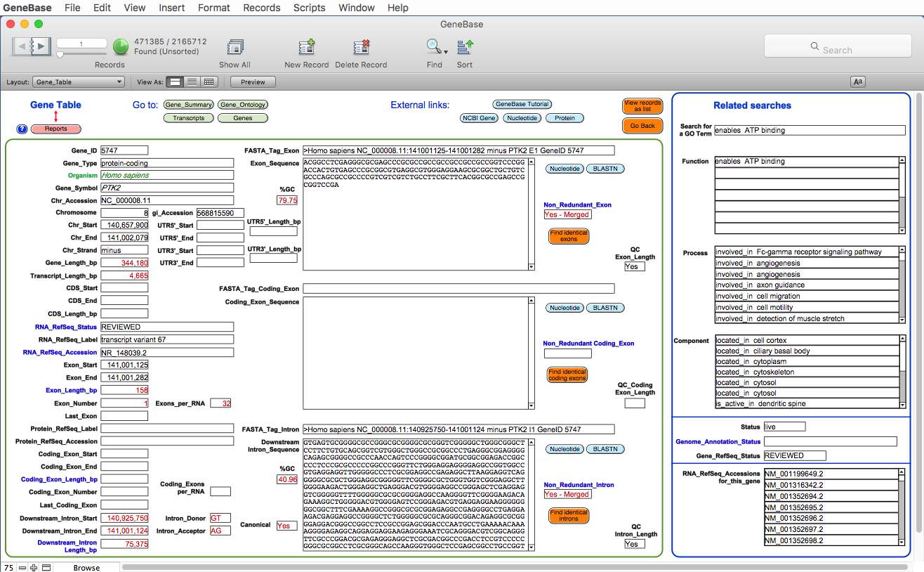
Task: Open the Records menu
Action: point(262,8)
